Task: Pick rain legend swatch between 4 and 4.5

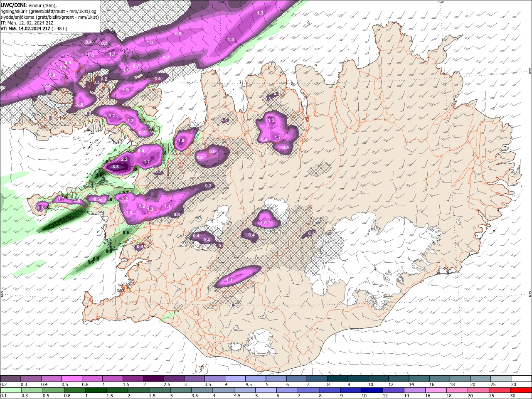Action: pos(223,390)
